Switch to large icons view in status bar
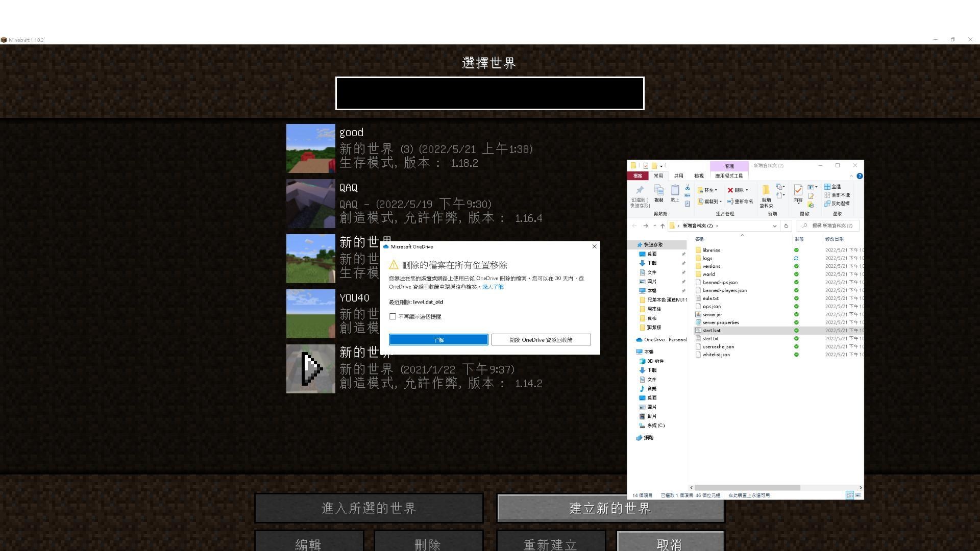The width and height of the screenshot is (980, 551). (858, 495)
